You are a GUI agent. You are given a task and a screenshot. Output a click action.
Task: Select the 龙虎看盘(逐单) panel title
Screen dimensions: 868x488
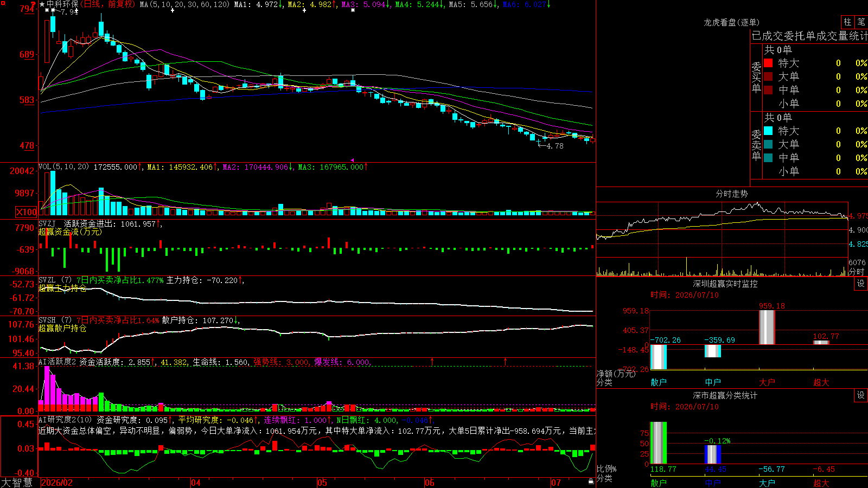(x=731, y=22)
